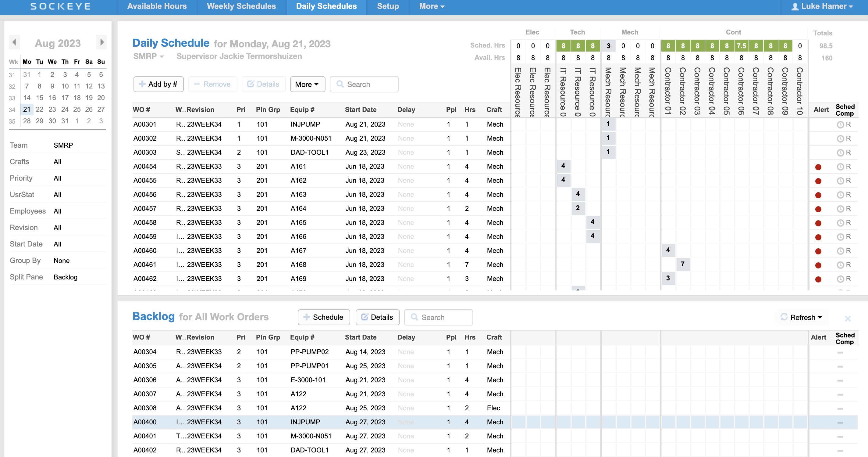Screen dimensions: 868x457
Task: Click the minus icon on the Remove button
Action: pos(197,84)
